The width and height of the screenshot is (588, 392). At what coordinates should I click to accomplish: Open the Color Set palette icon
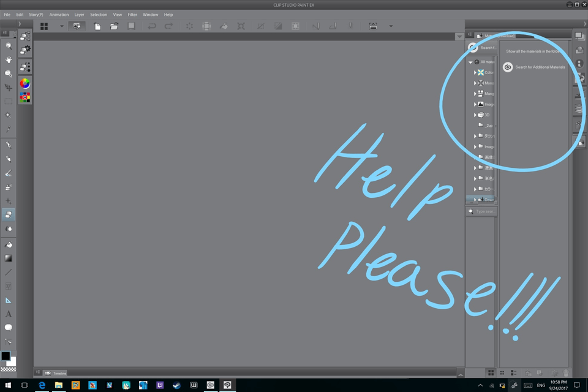pyautogui.click(x=25, y=97)
